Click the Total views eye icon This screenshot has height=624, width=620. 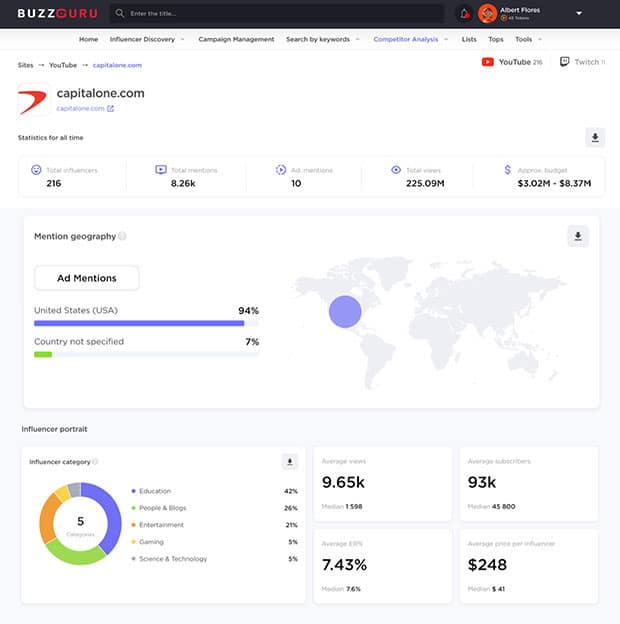point(396,170)
